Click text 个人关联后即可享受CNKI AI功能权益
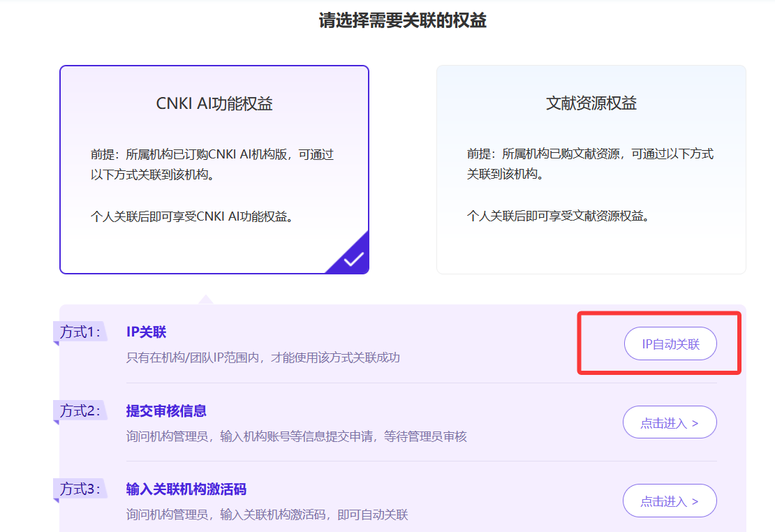This screenshot has height=532, width=775. click(192, 216)
